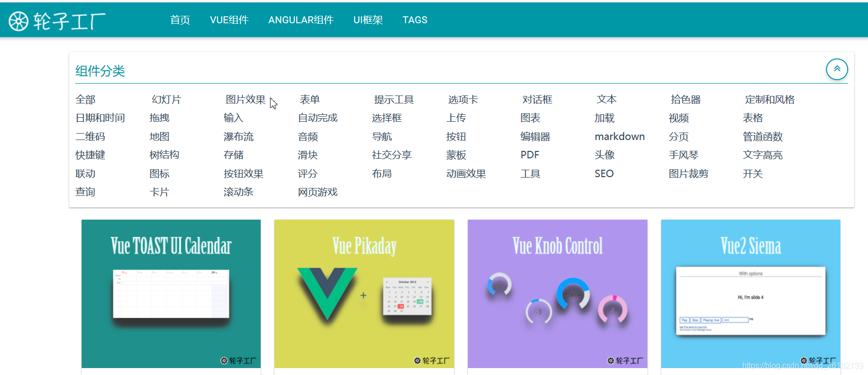This screenshot has width=868, height=375.
Task: Open the UI框架 nav item
Action: click(x=368, y=20)
